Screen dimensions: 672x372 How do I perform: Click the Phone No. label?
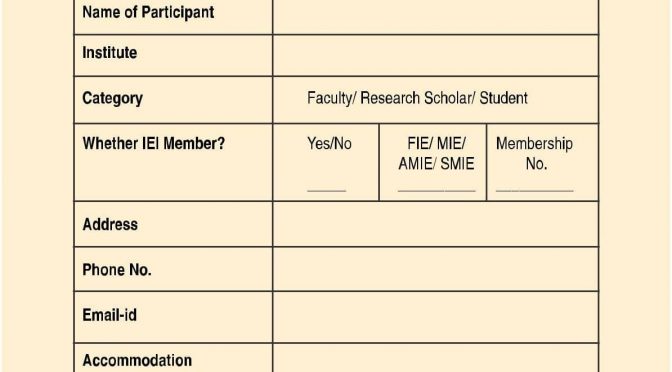pyautogui.click(x=117, y=270)
